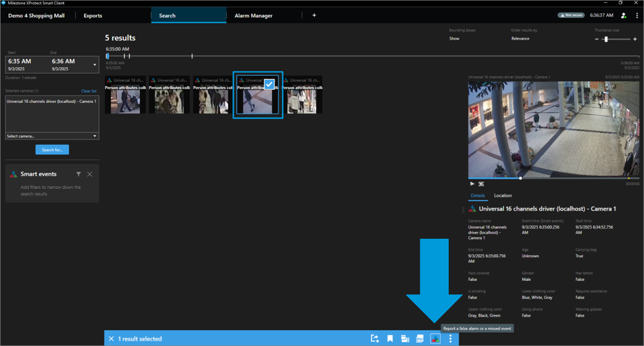Open results in separate window icon
The height and width of the screenshot is (346, 644).
coord(405,339)
